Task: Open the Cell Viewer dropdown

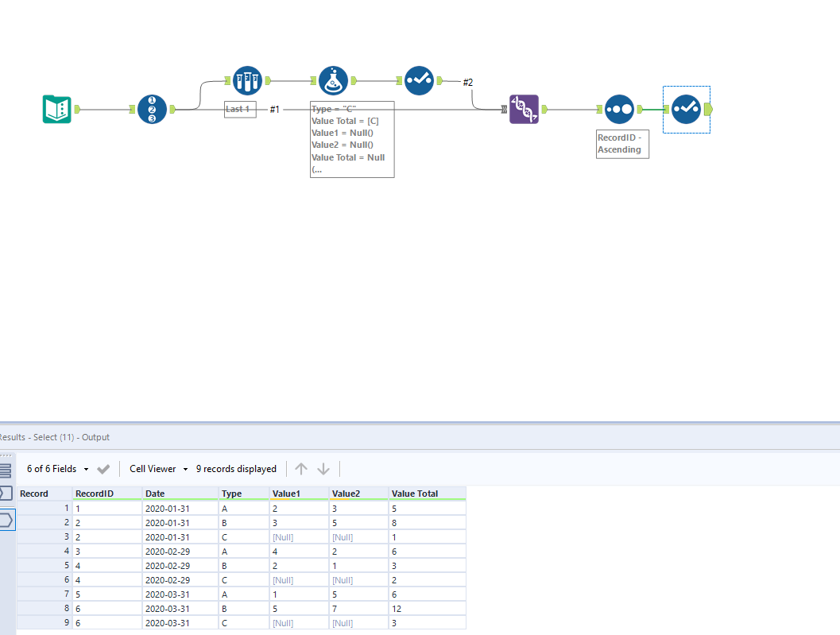Action: 158,469
